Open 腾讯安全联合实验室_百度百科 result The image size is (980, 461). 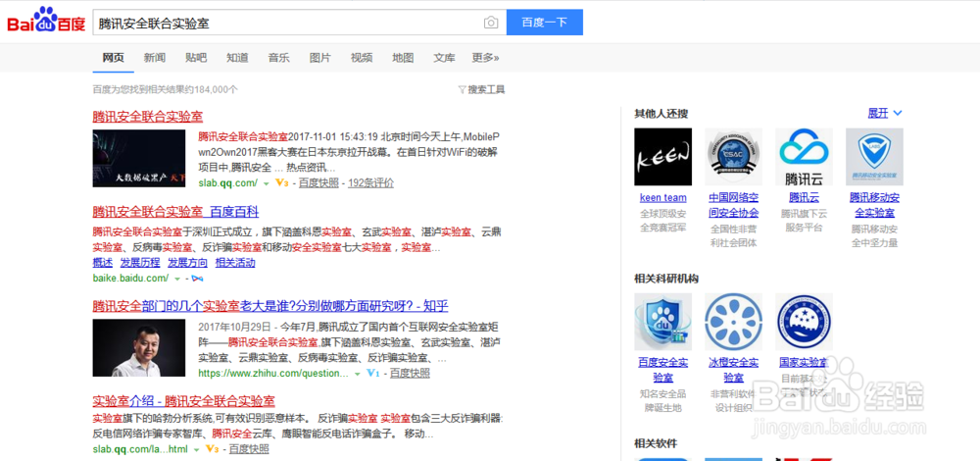tap(175, 212)
